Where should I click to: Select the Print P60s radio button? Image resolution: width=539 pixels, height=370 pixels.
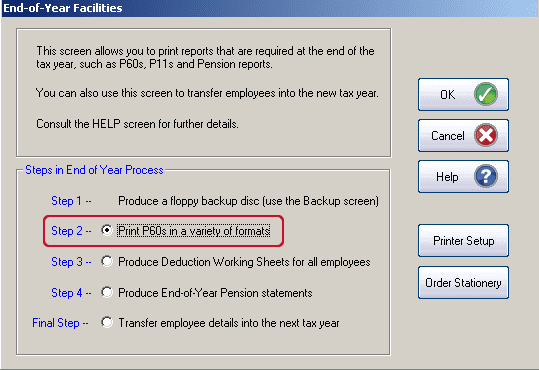point(107,230)
